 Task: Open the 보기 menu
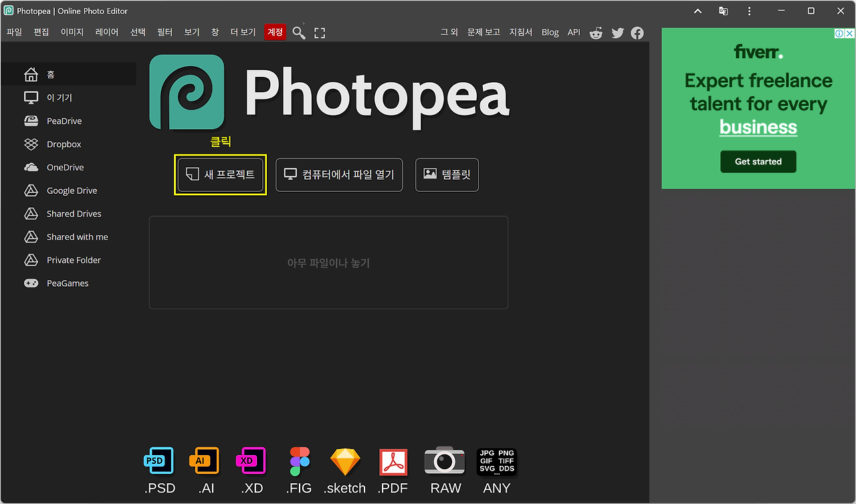(192, 32)
